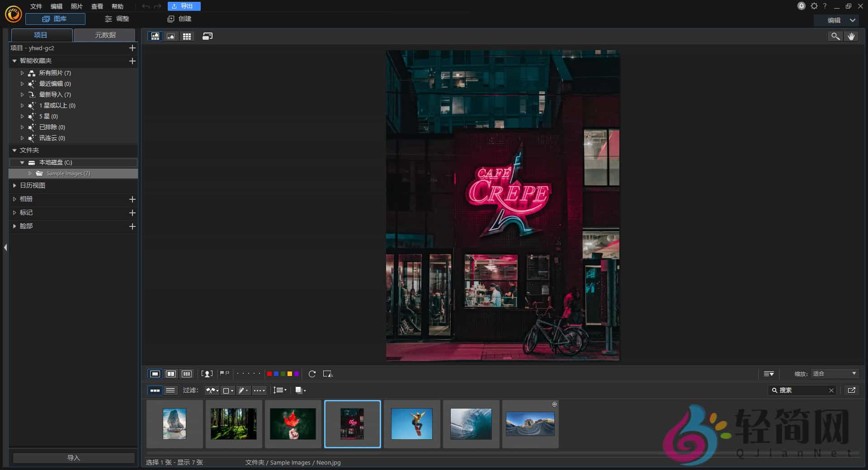Open the 缩放 zoom level dropdown
Viewport: 868px width, 470px height.
click(834, 374)
